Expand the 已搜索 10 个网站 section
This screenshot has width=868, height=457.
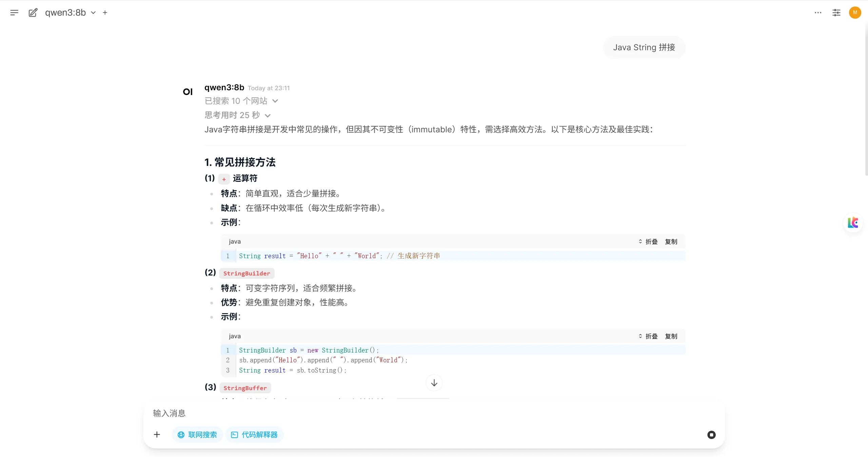click(x=241, y=101)
